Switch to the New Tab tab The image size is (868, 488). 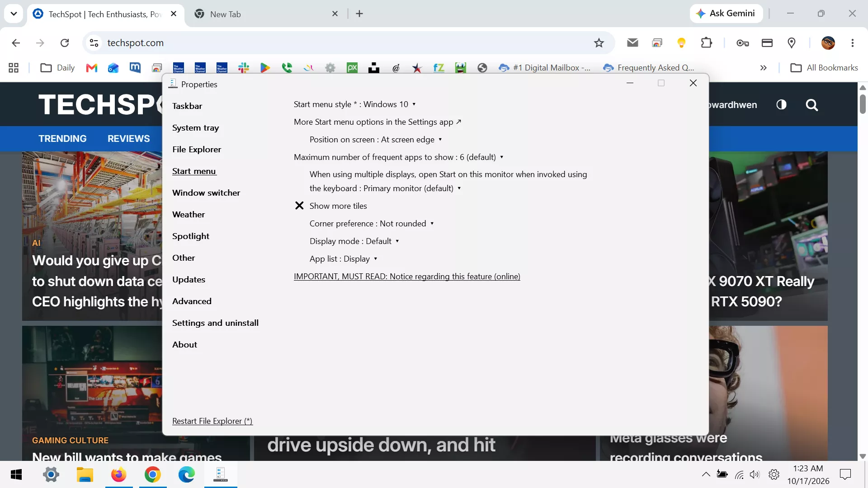pos(267,14)
